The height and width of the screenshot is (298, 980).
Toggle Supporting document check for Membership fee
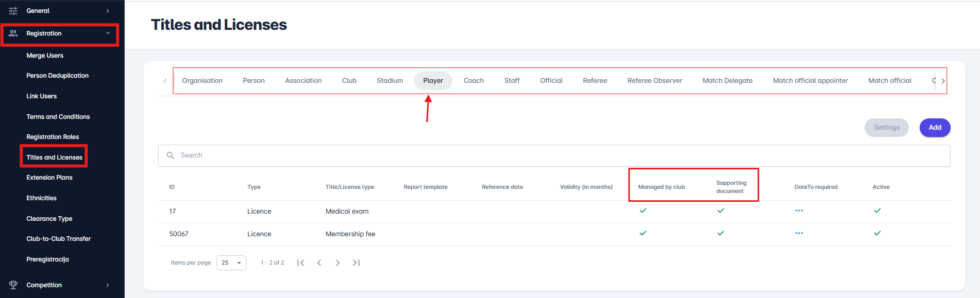click(720, 234)
